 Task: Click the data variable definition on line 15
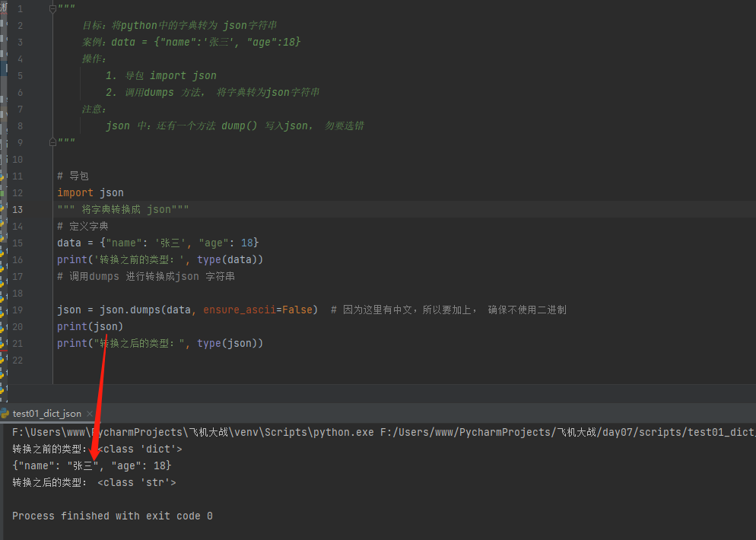click(x=68, y=243)
